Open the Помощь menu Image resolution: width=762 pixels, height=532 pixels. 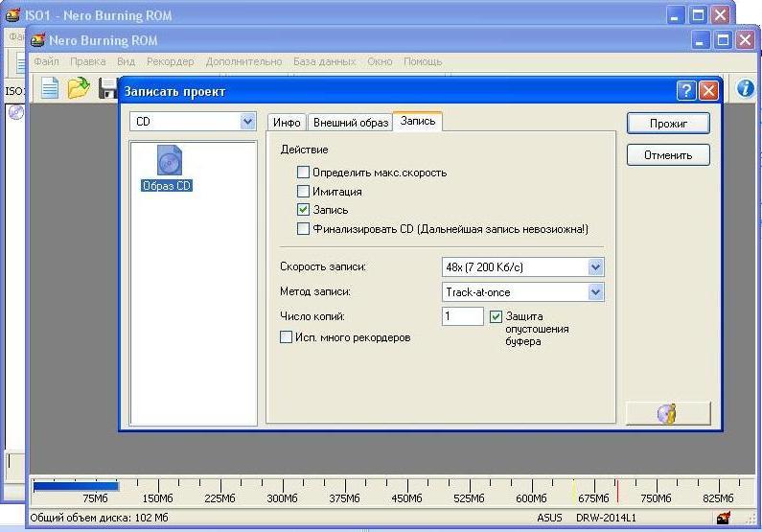(x=423, y=61)
